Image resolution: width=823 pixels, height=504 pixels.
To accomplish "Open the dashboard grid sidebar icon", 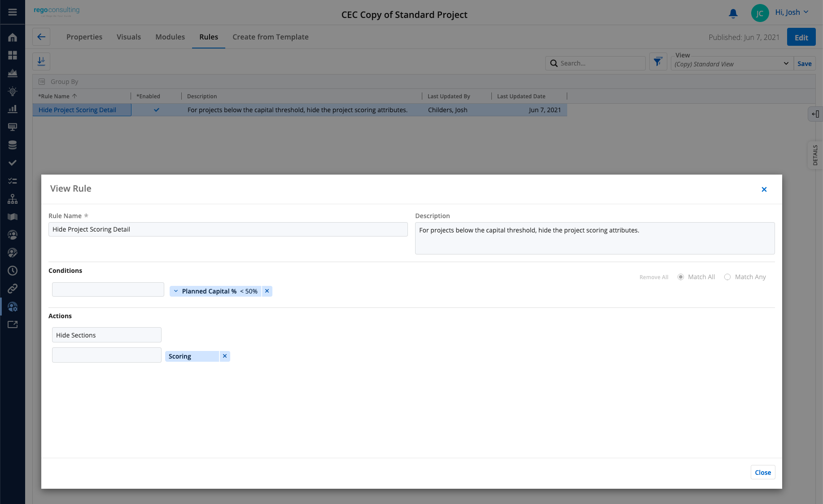I will pyautogui.click(x=13, y=55).
